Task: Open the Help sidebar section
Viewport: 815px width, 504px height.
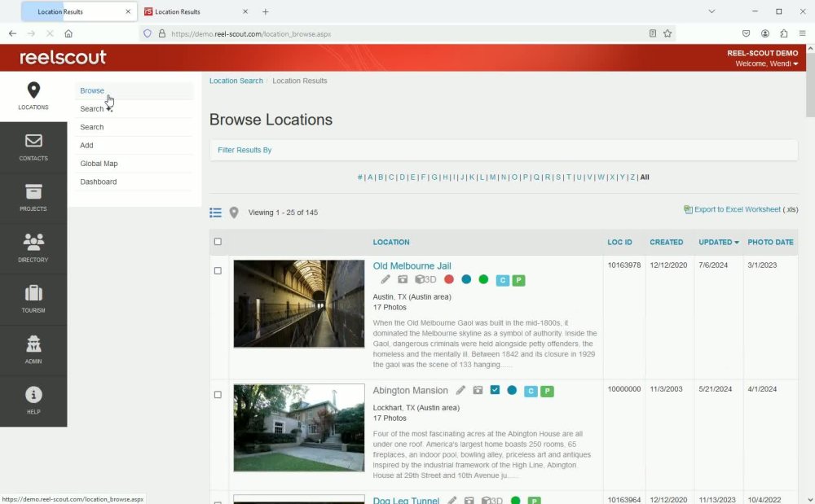Action: (x=33, y=401)
